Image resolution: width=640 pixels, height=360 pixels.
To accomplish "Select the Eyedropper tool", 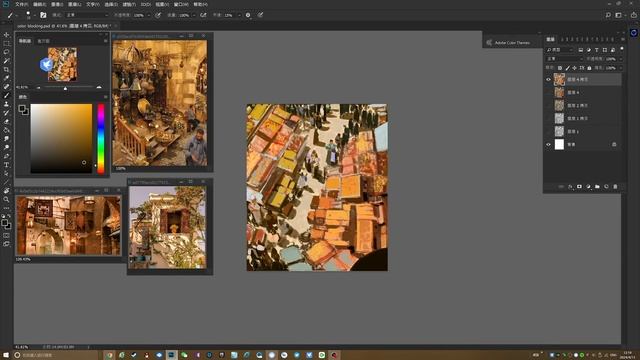I will [6, 78].
